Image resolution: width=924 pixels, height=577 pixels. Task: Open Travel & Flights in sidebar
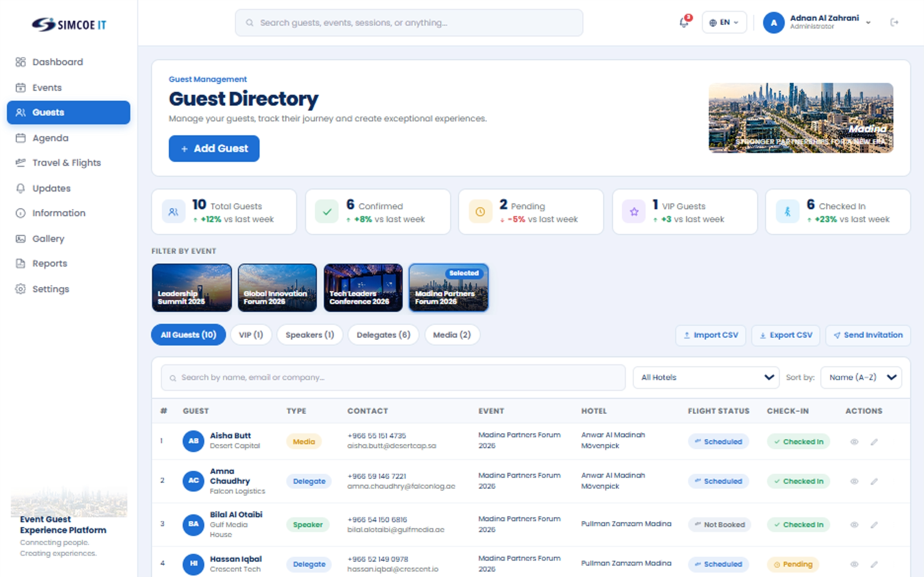(69, 163)
